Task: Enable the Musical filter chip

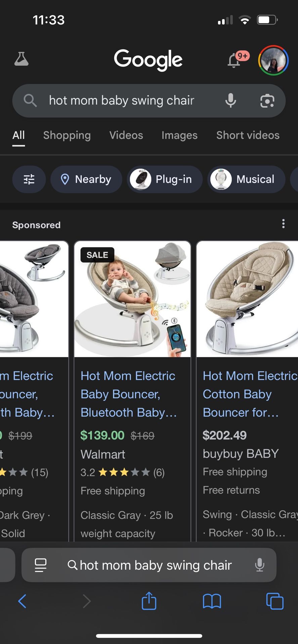Action: point(246,179)
